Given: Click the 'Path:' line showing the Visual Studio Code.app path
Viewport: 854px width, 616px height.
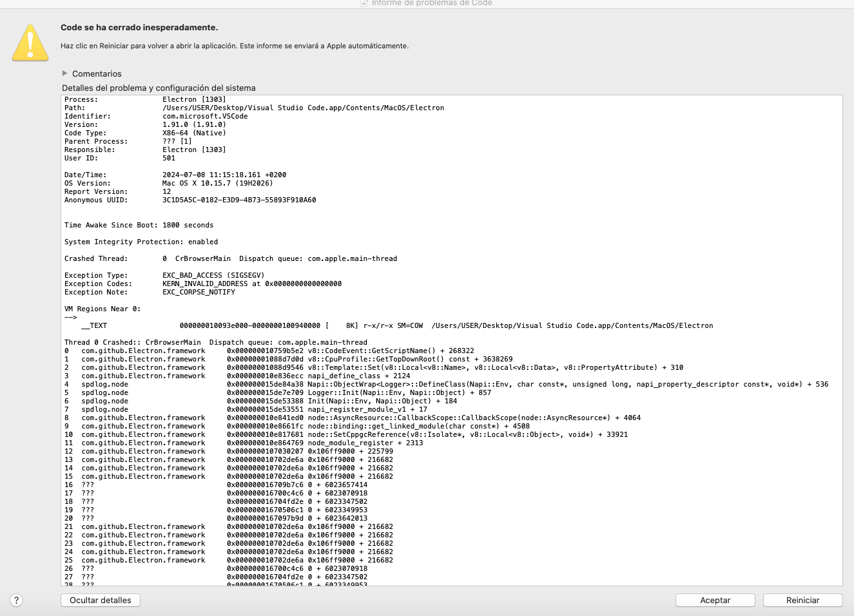Looking at the screenshot, I should (x=255, y=108).
